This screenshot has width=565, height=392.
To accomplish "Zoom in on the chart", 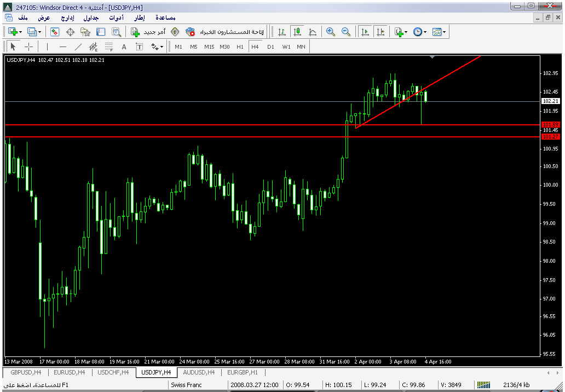I will point(330,32).
